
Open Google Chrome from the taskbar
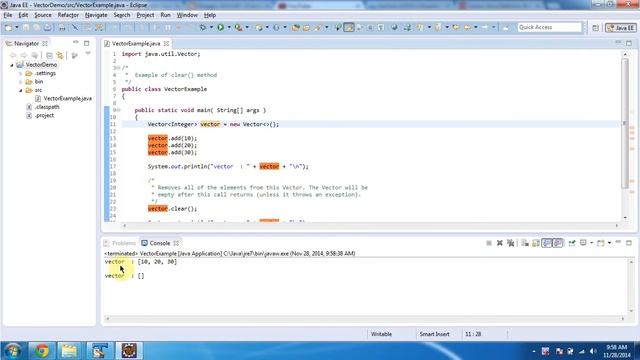coord(41,351)
